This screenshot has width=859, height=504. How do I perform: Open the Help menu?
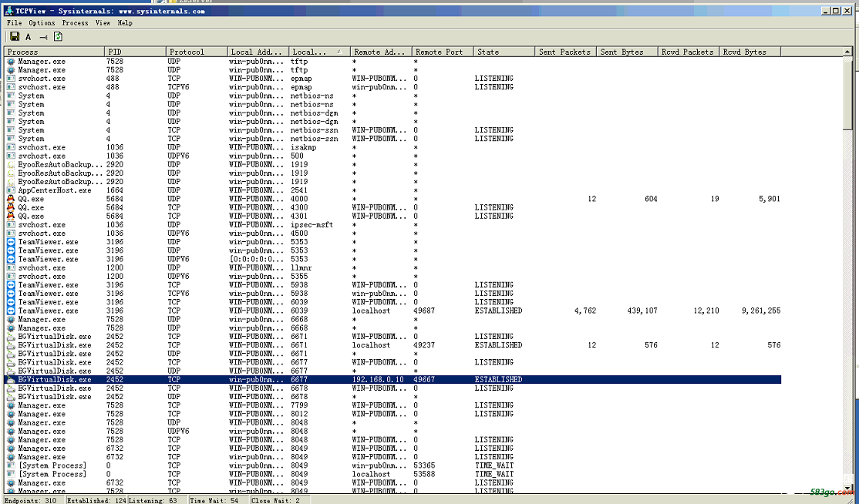click(x=125, y=23)
